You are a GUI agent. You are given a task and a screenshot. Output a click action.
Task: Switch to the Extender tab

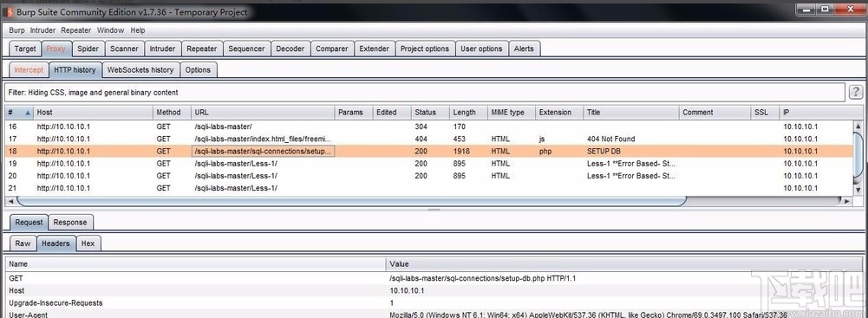tap(375, 49)
